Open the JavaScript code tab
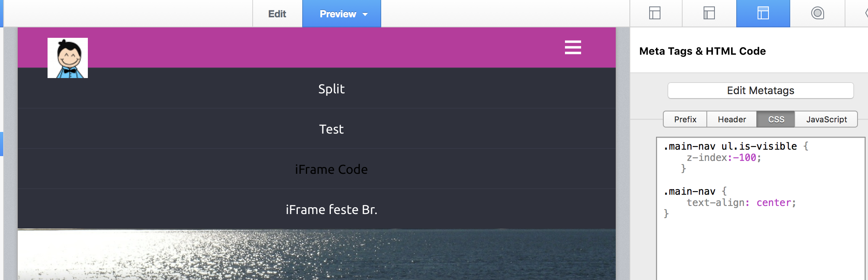Image resolution: width=868 pixels, height=280 pixels. [x=826, y=119]
